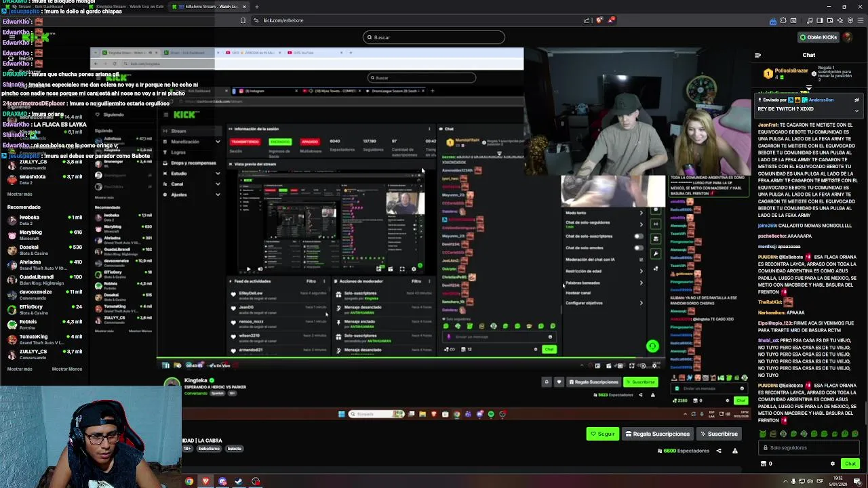The width and height of the screenshot is (868, 488).
Task: Report the stream via warning triangle icon
Action: [x=734, y=451]
